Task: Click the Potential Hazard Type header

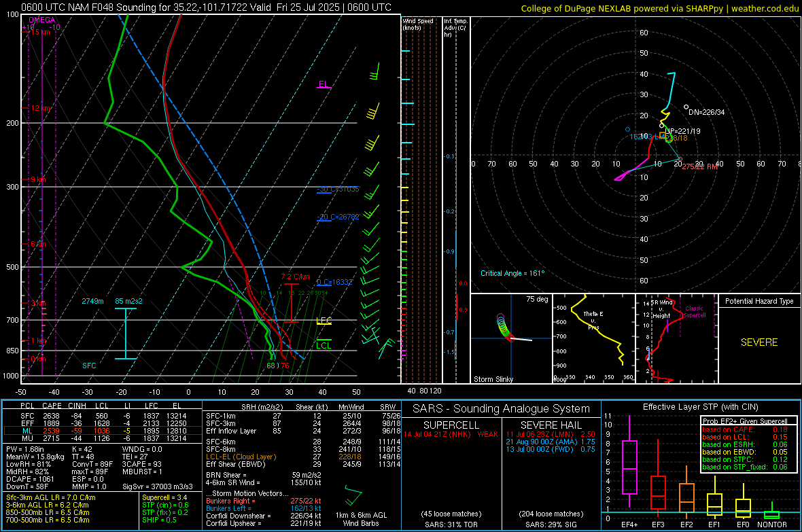Action: (x=759, y=301)
